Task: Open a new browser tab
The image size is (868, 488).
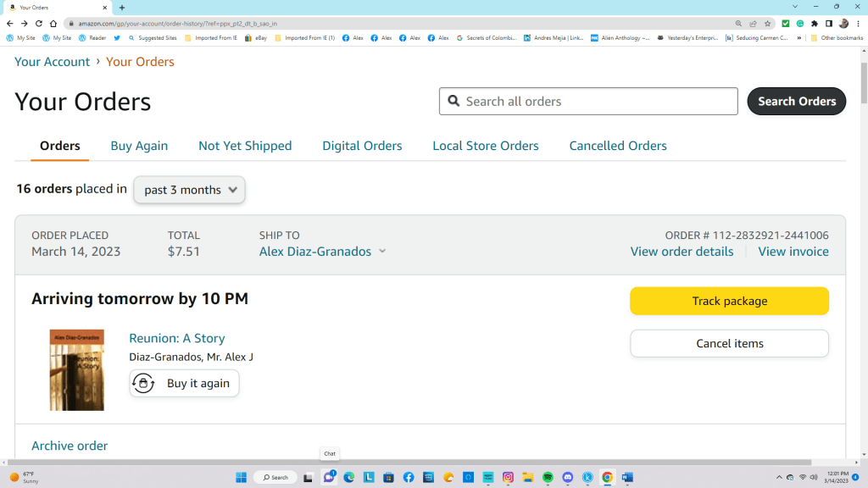Action: (122, 7)
